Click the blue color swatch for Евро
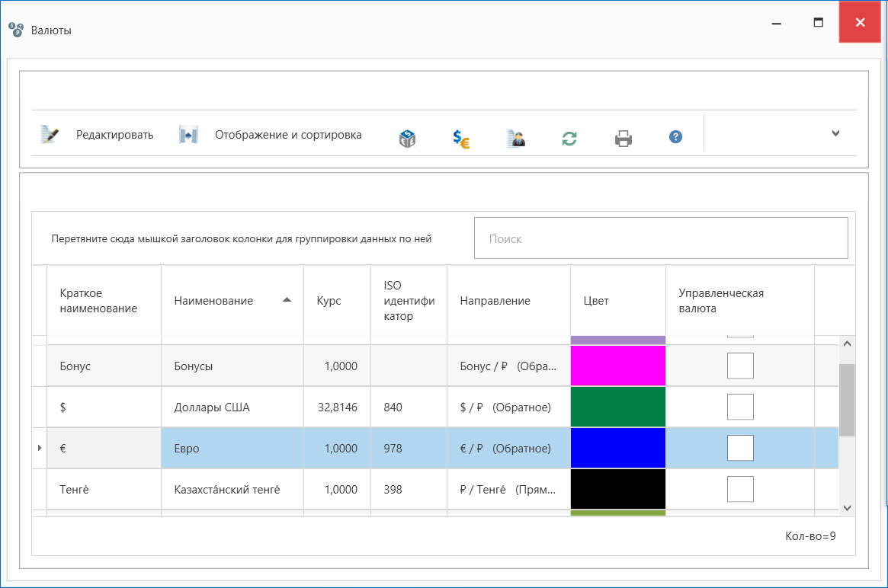Image resolution: width=888 pixels, height=588 pixels. (618, 448)
